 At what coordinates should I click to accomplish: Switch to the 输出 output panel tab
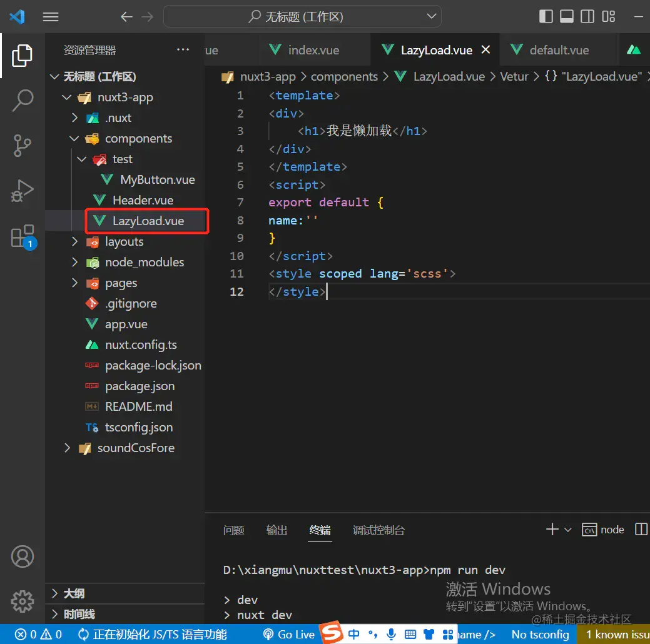pos(277,530)
